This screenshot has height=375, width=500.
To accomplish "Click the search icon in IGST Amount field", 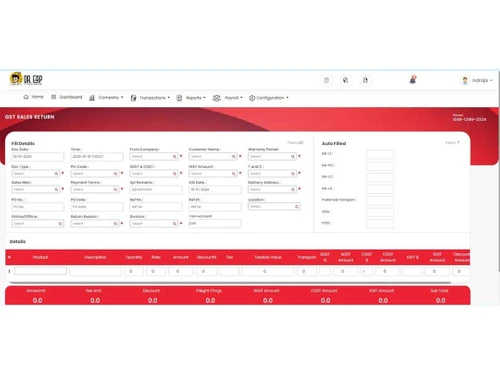I will click(234, 174).
